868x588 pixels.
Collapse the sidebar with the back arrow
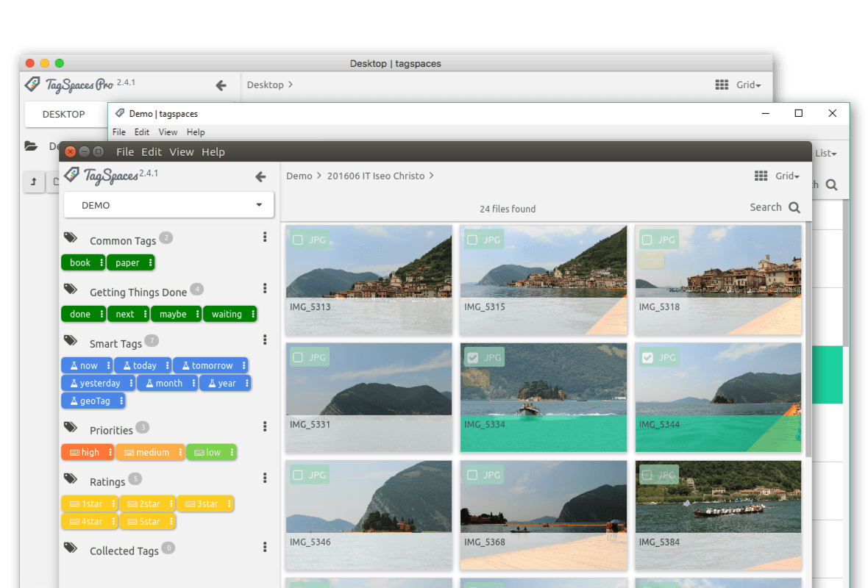[260, 176]
